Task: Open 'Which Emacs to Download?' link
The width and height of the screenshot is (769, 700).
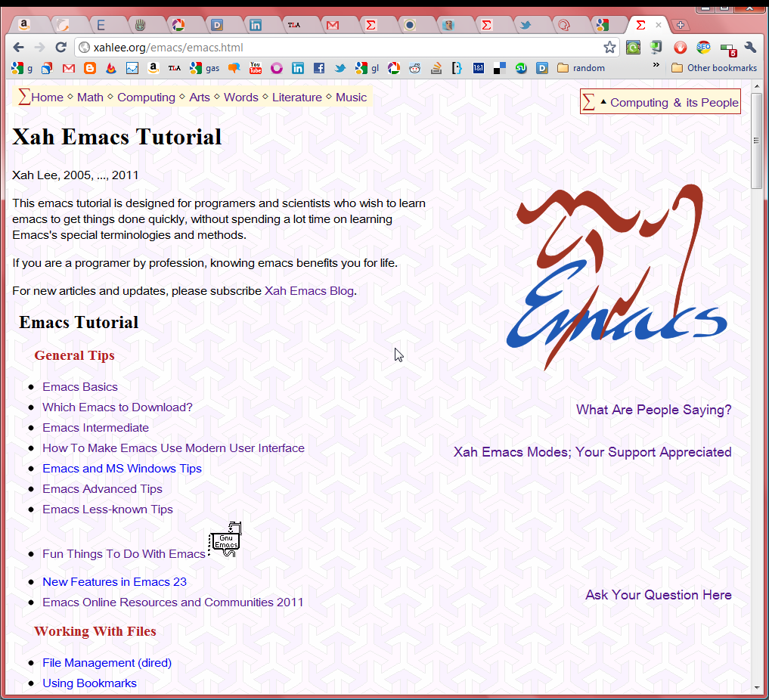Action: [x=117, y=407]
